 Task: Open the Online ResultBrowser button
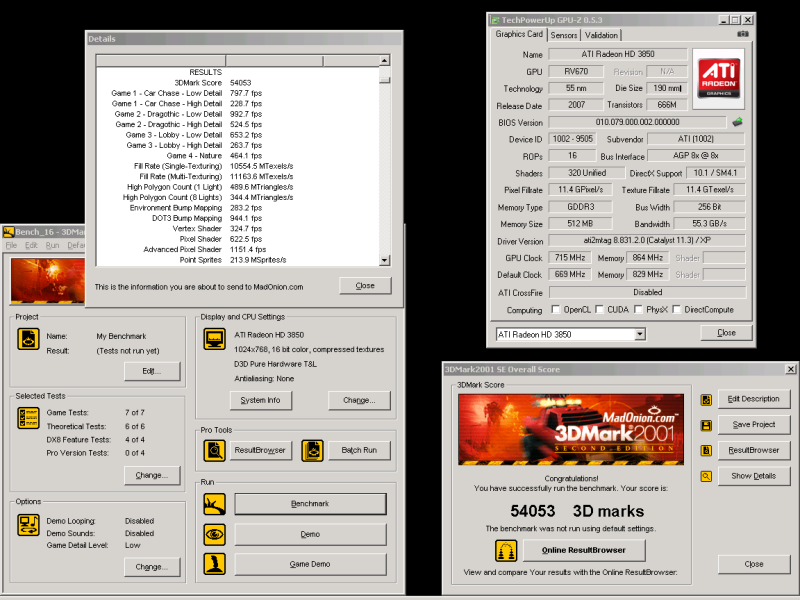point(584,551)
